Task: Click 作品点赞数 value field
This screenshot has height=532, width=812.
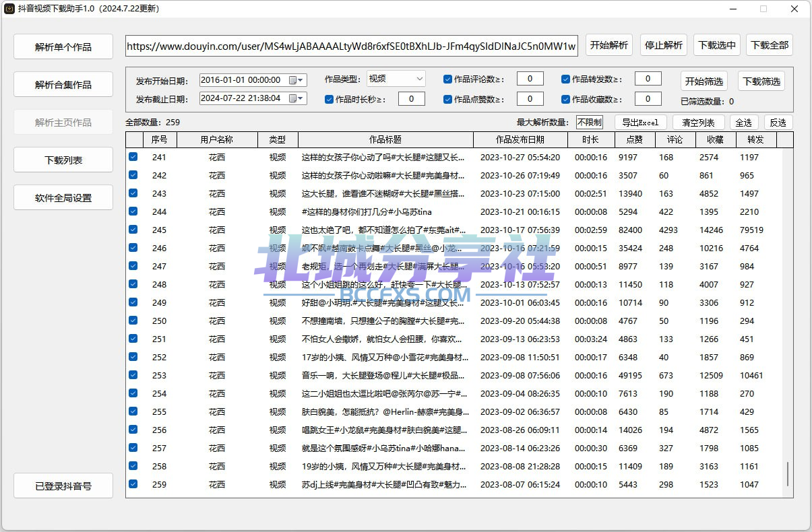Action: click(x=530, y=99)
